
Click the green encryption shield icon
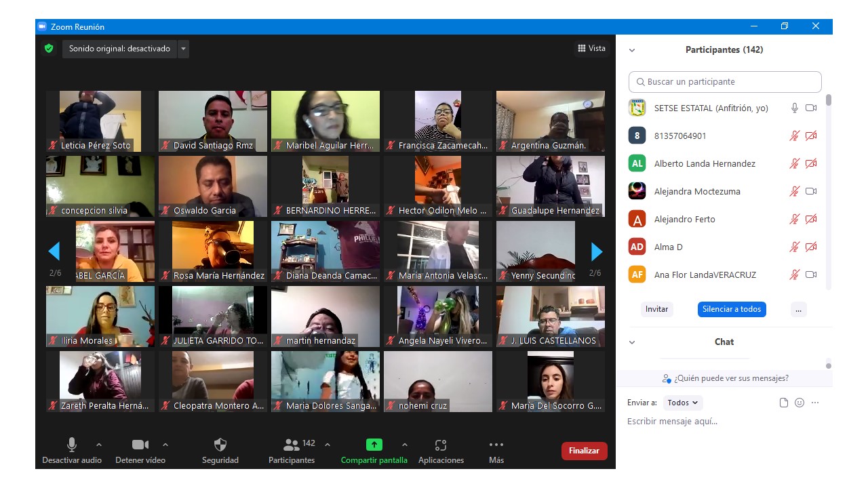click(49, 48)
